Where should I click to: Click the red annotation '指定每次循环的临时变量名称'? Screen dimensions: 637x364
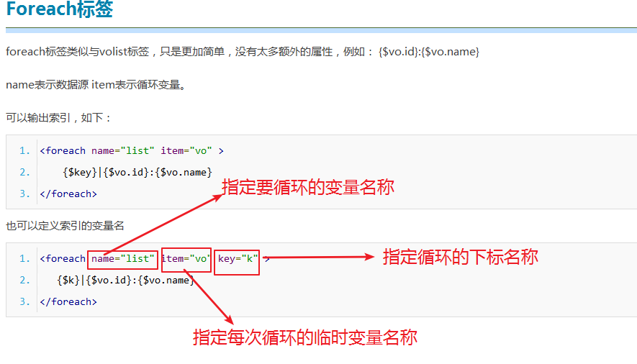point(305,337)
